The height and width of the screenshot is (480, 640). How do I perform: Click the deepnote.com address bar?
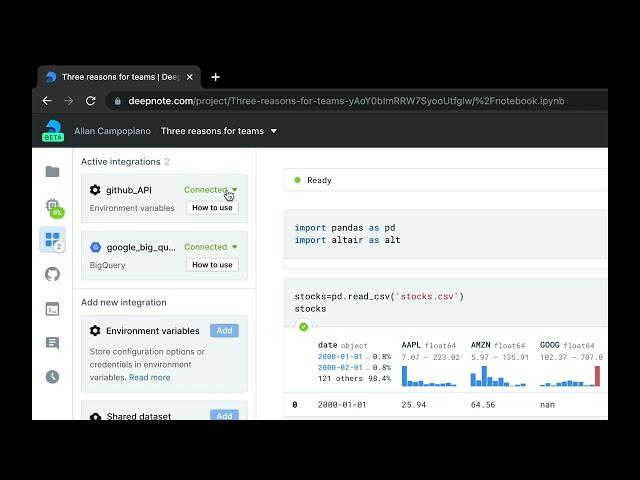(x=350, y=101)
